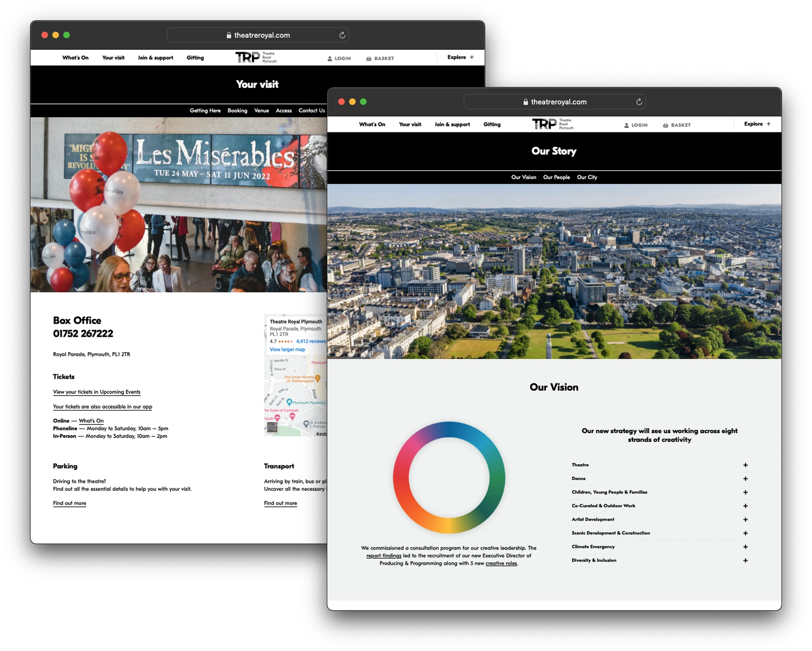Click Find out more under Parking

point(69,503)
